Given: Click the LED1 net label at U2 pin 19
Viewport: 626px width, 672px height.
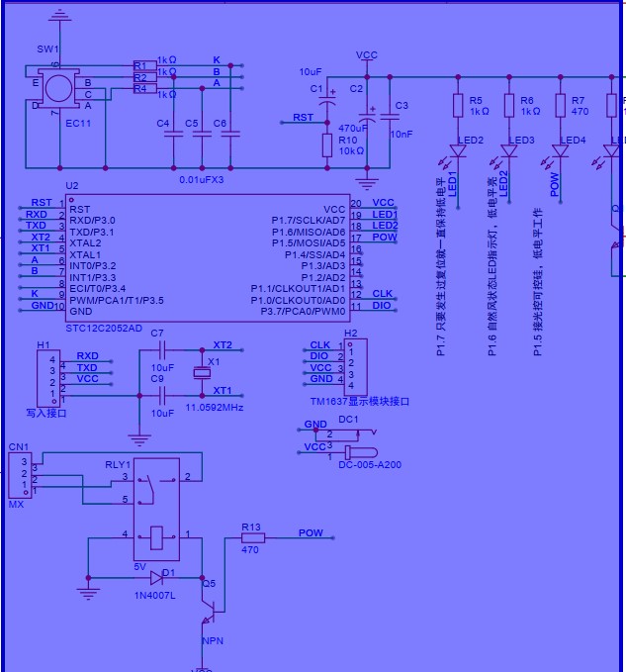Looking at the screenshot, I should click(385, 214).
